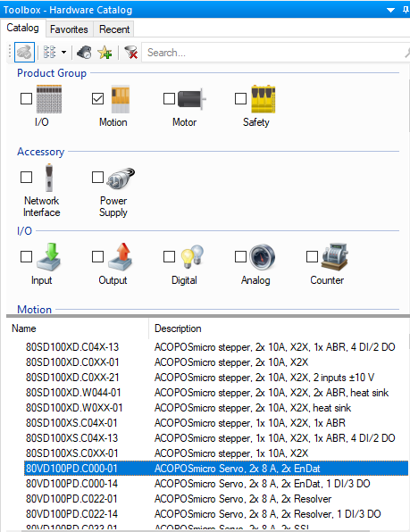Select row 80SD100XS.C0XX-01
This screenshot has width=410, height=532.
click(216, 453)
